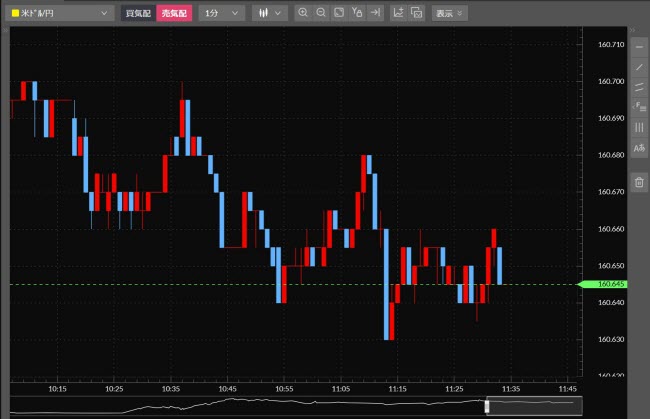Toggle the Y-axis lock icon
This screenshot has width=650, height=419.
coord(357,13)
